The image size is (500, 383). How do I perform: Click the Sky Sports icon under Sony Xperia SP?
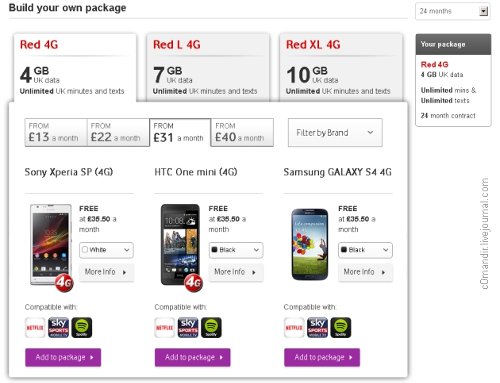click(x=58, y=327)
